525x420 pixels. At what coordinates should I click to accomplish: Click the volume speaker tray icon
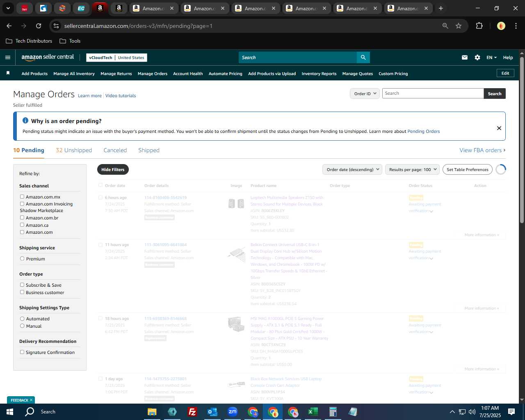tap(472, 412)
